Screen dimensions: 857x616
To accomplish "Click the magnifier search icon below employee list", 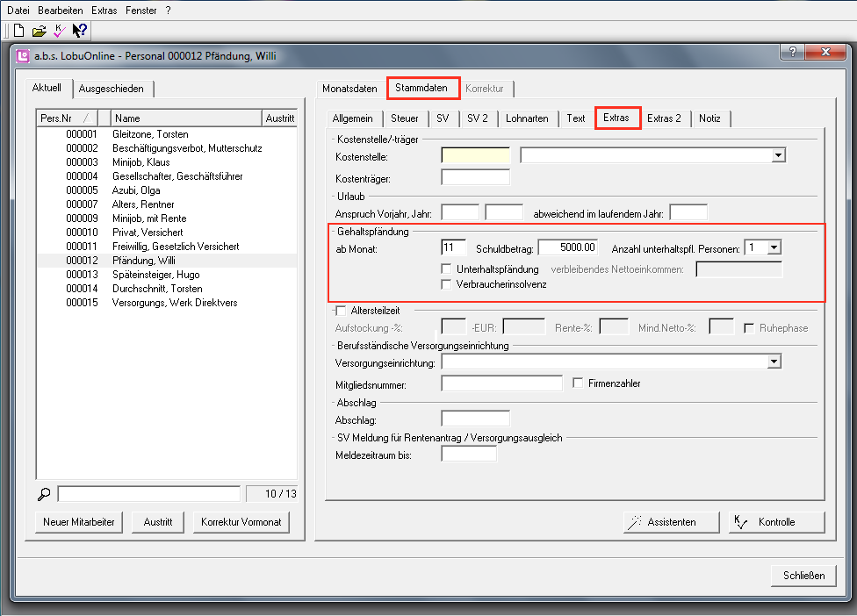I will (45, 494).
